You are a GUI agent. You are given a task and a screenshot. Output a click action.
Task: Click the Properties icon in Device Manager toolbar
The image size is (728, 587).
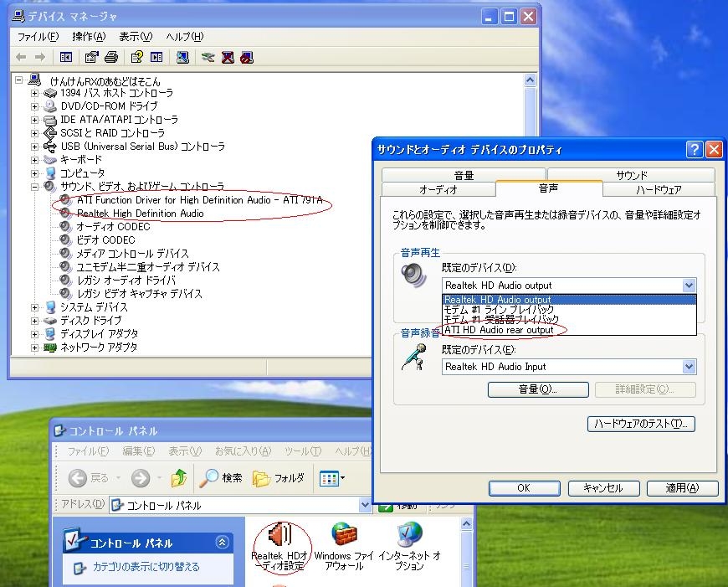tap(91, 57)
